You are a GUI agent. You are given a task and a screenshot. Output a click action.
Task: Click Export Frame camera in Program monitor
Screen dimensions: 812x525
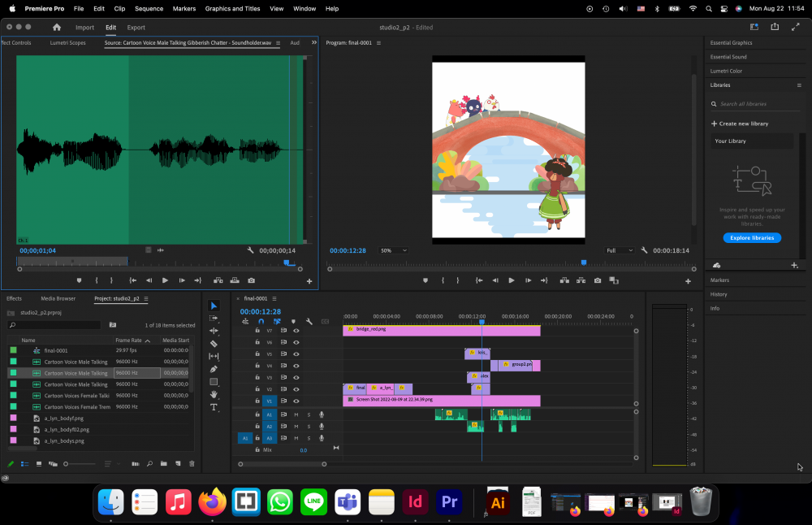[x=598, y=280]
